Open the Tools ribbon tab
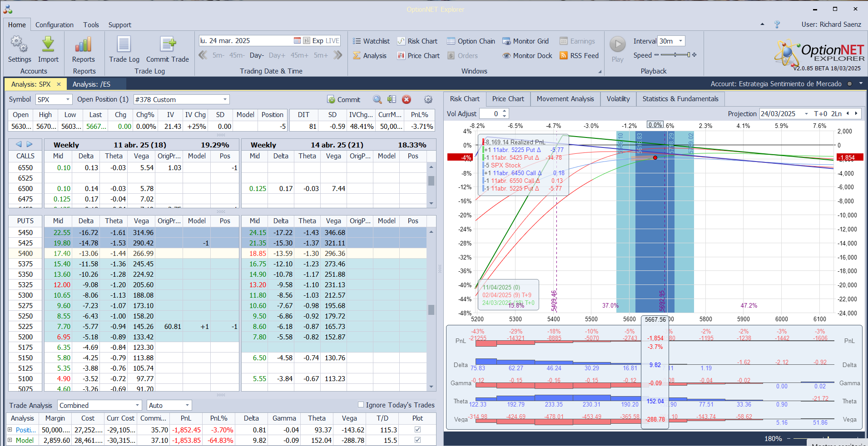This screenshot has height=446, width=868. [91, 25]
